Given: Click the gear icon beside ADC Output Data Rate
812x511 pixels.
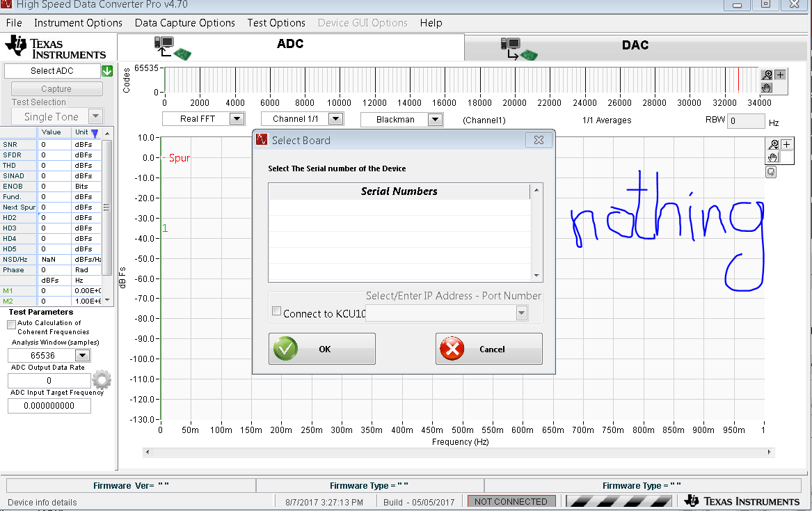Looking at the screenshot, I should point(102,380).
